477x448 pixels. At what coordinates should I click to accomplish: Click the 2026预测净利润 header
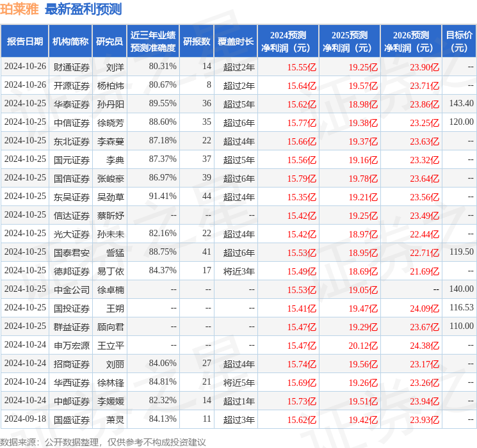coord(411,42)
